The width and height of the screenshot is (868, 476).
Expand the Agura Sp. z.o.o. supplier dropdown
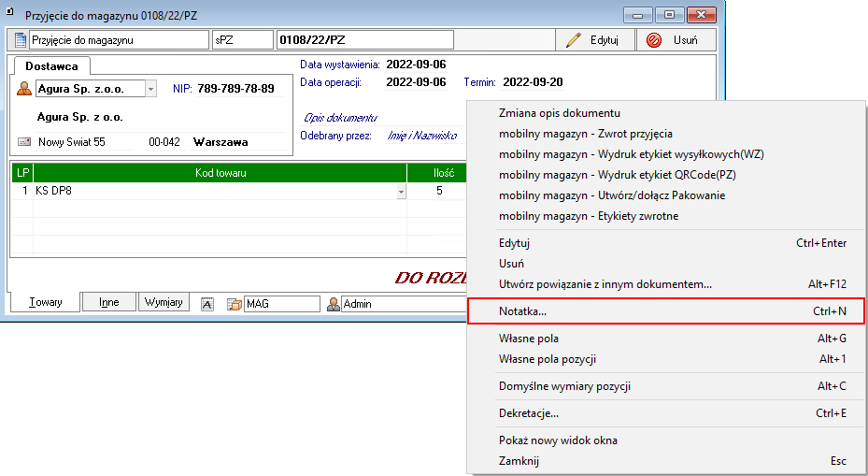pos(150,89)
